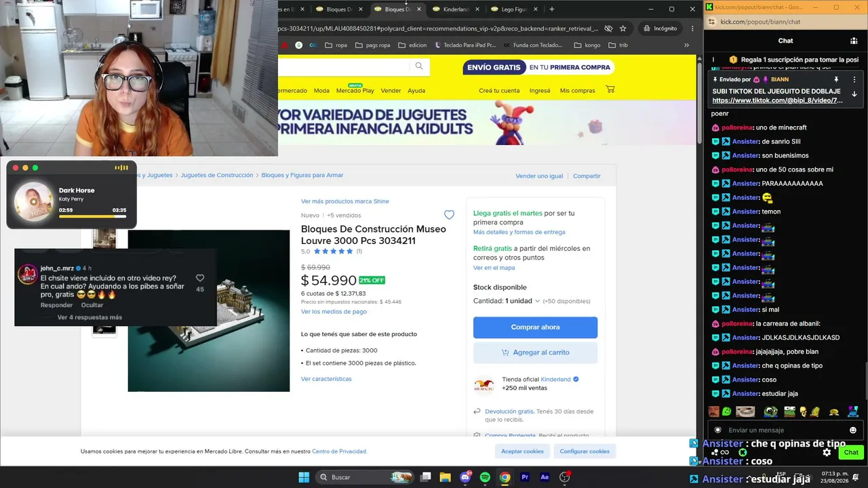Click the Compartir link
The height and width of the screenshot is (488, 868).
587,176
